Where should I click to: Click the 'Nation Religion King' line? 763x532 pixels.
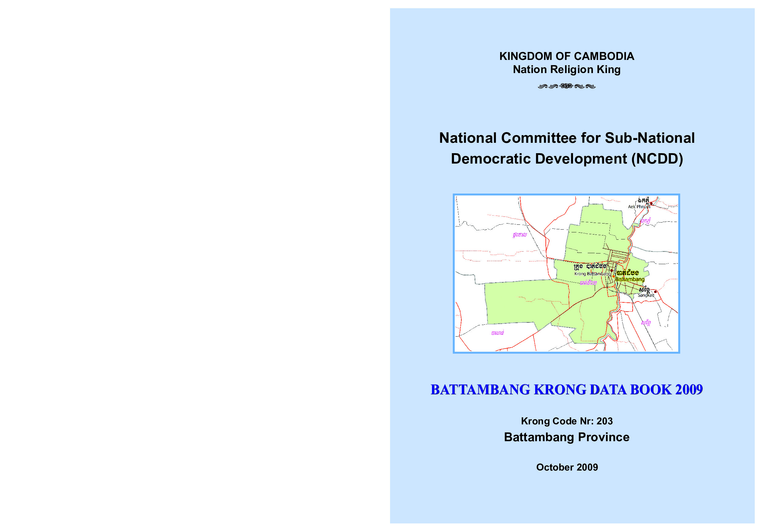(567, 69)
